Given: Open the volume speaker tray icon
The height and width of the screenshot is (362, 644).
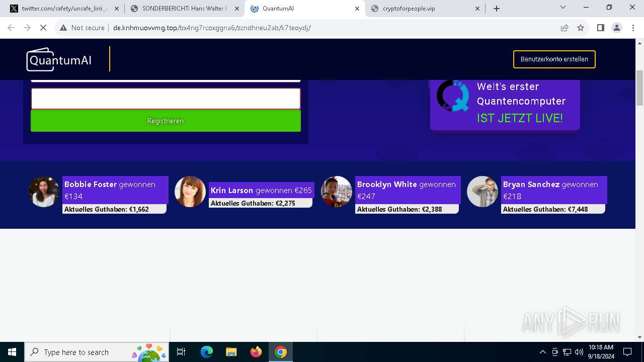Looking at the screenshot, I should 579,352.
